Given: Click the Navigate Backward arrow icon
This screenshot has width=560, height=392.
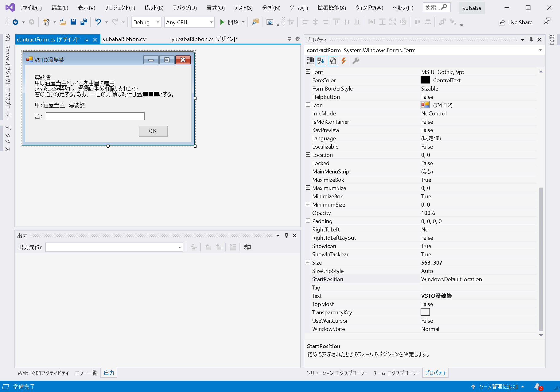Looking at the screenshot, I should pyautogui.click(x=15, y=22).
